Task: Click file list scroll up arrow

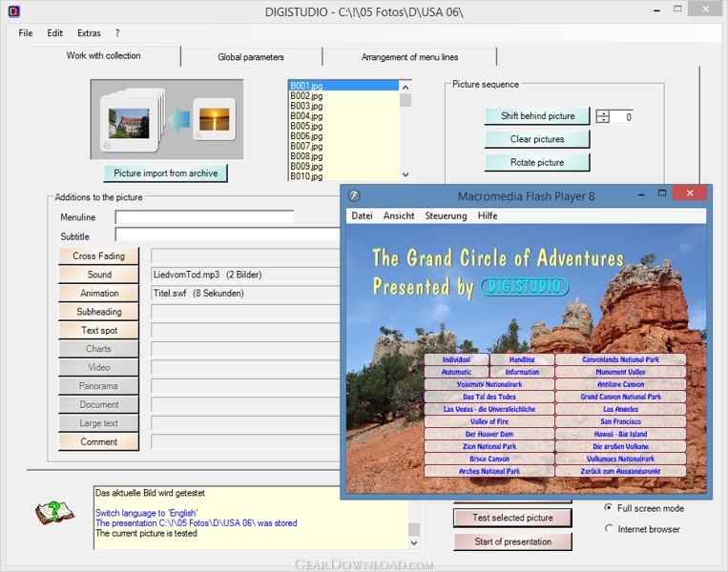Action: 406,87
